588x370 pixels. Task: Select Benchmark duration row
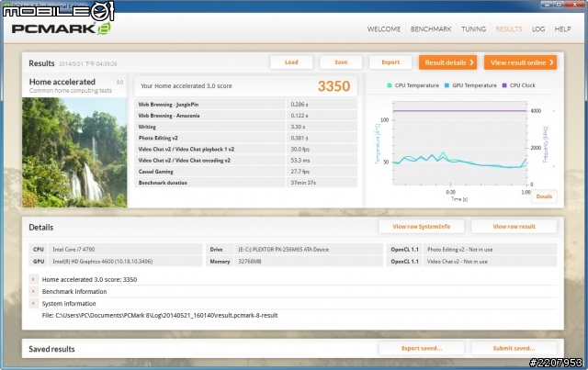[245, 183]
